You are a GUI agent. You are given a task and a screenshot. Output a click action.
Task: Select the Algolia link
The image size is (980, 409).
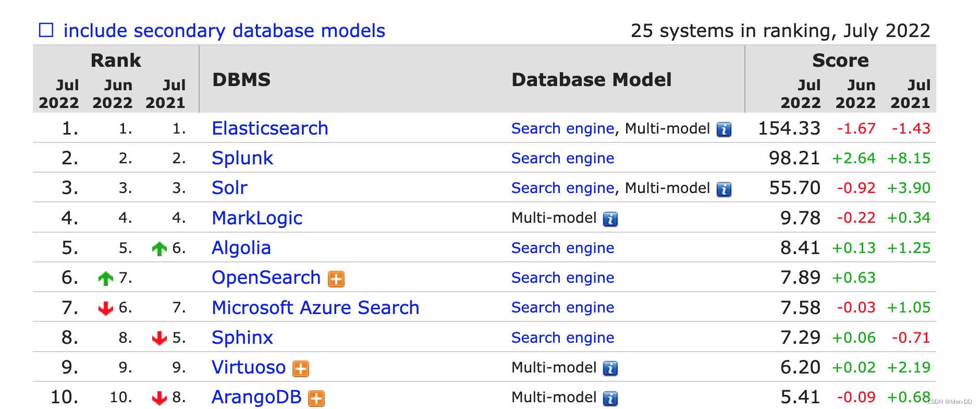[x=241, y=248]
